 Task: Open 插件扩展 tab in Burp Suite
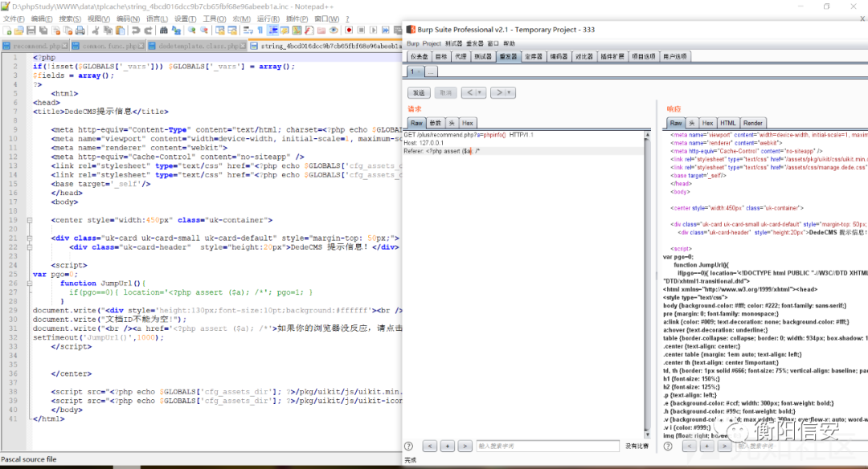tap(612, 56)
